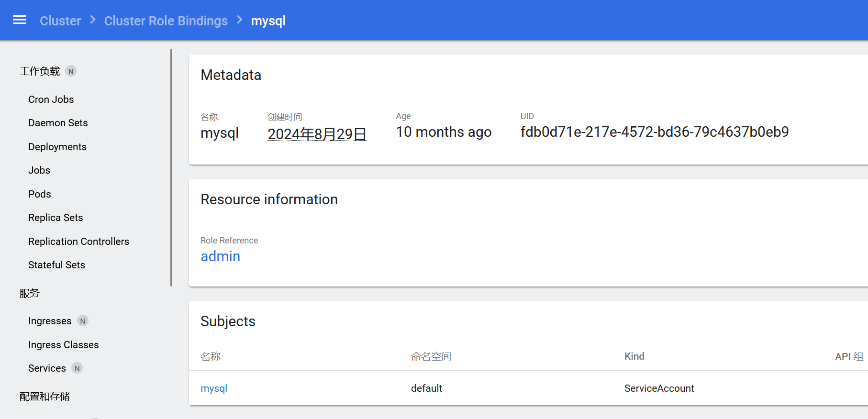Click the Age value 10 months ago

444,132
